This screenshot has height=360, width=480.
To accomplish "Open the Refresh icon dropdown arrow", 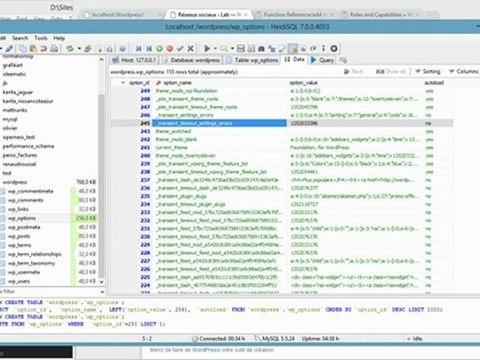I will point(79,49).
